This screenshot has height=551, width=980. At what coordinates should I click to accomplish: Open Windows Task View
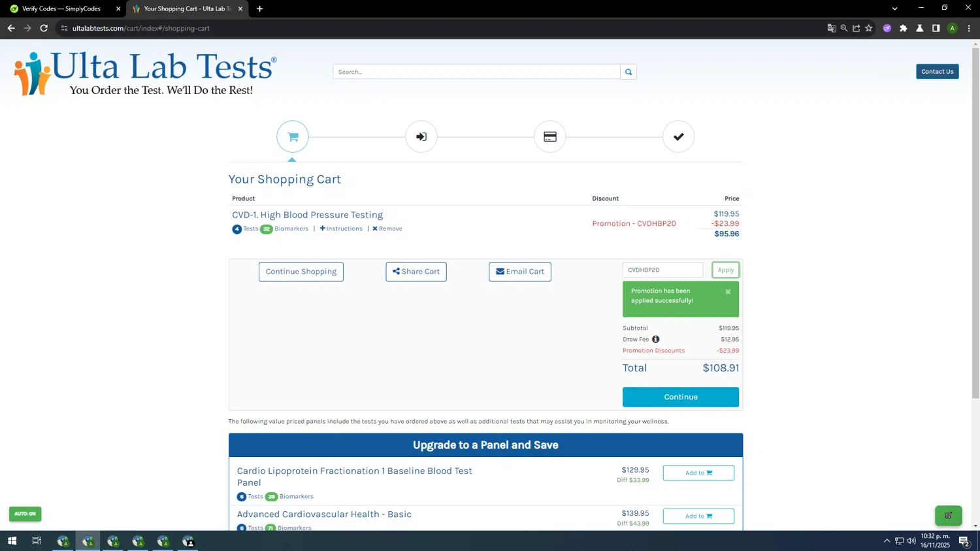pyautogui.click(x=37, y=541)
